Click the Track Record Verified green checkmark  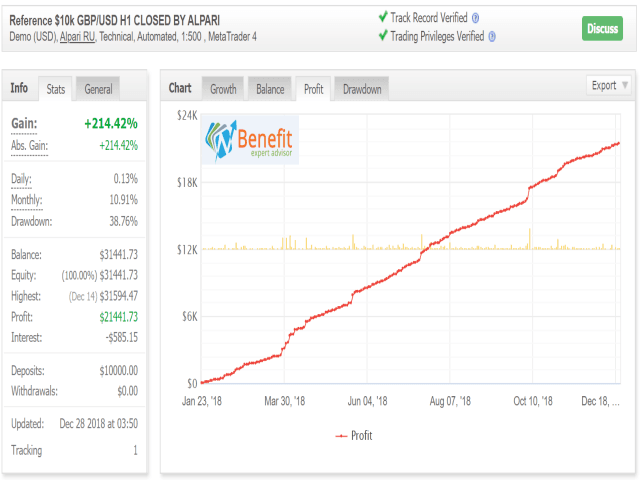pos(383,17)
